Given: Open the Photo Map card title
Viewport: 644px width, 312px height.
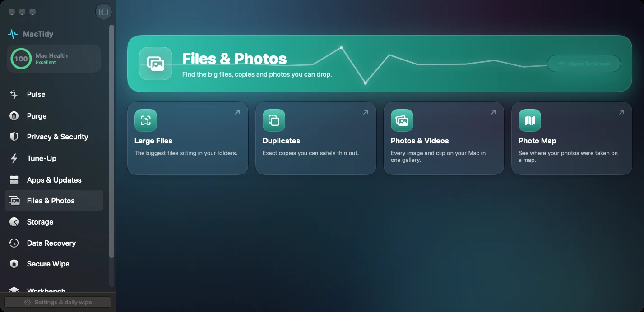Looking at the screenshot, I should pos(537,141).
